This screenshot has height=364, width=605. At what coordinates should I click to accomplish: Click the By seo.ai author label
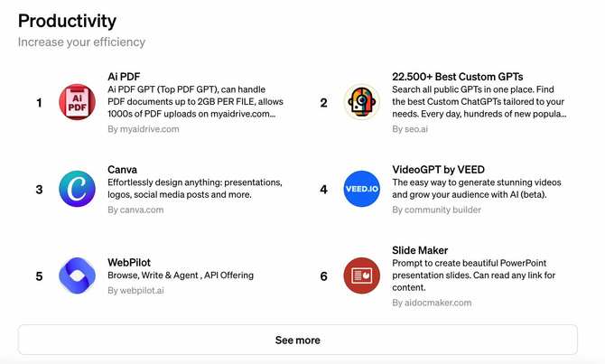[x=410, y=129]
